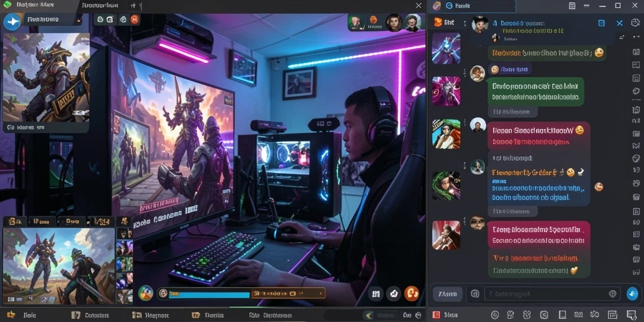Open the fifth labeled item in stream bottom bar
The width and height of the screenshot is (644, 322).
click(x=271, y=315)
